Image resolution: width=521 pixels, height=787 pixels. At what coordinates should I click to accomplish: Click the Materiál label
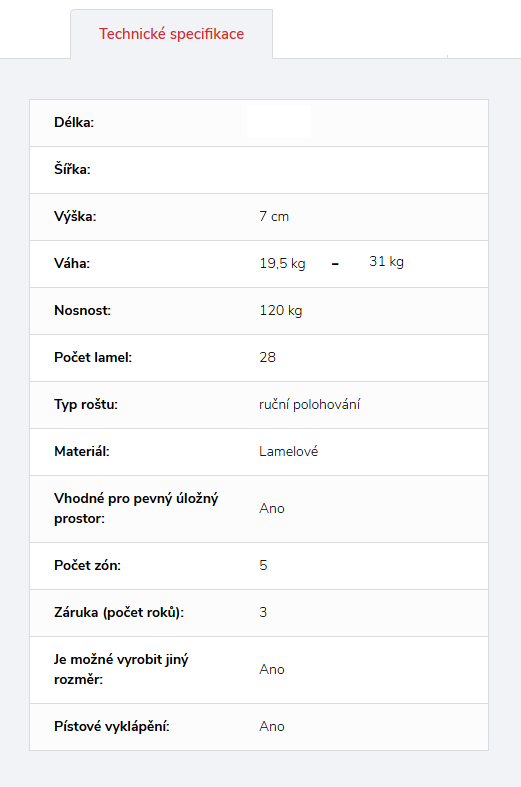click(82, 451)
